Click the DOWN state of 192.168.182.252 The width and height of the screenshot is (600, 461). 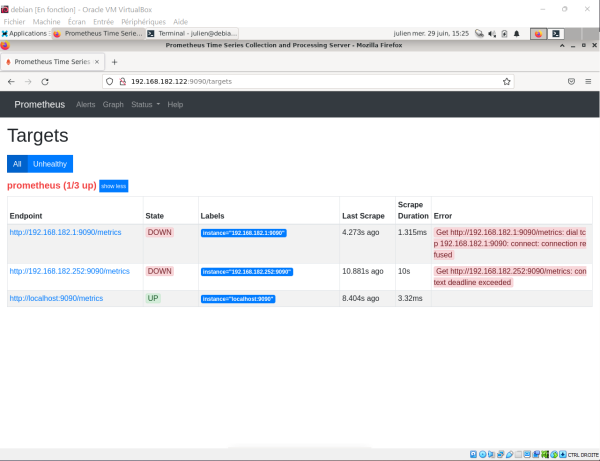tap(160, 271)
